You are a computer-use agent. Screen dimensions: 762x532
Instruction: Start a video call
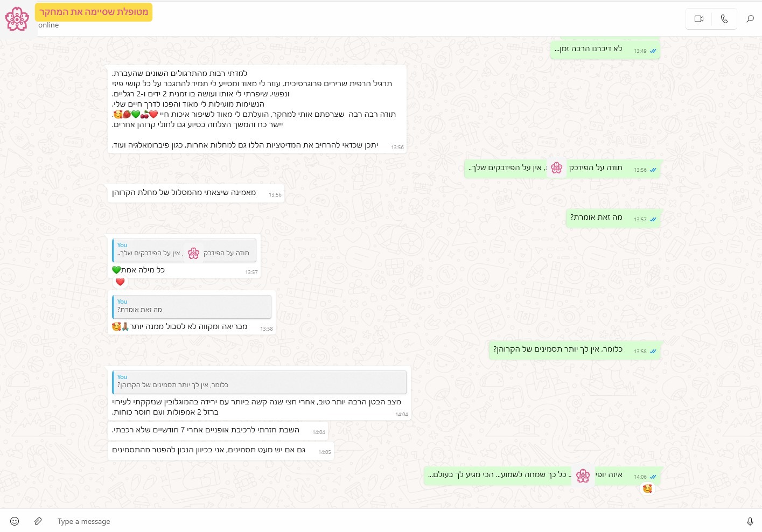[x=699, y=19]
